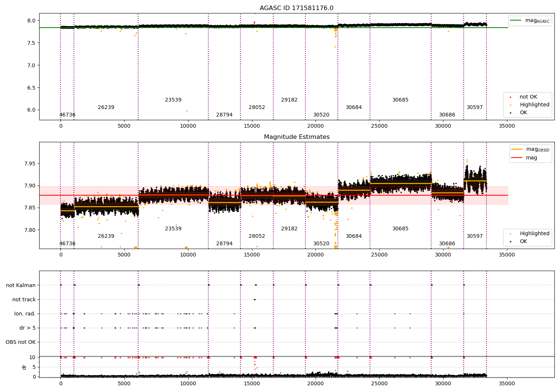Click the red "mag" legend entry in middle plot

(x=525, y=158)
